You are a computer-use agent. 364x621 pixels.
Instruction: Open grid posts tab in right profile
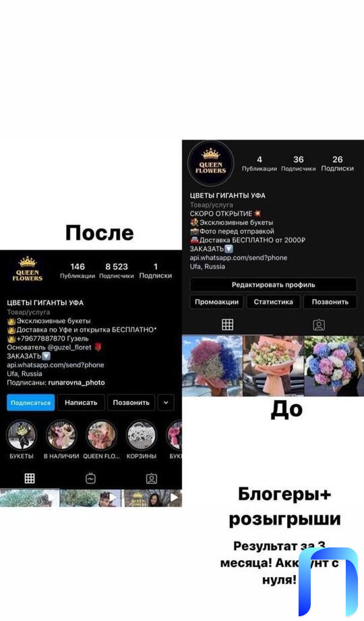[x=228, y=325]
